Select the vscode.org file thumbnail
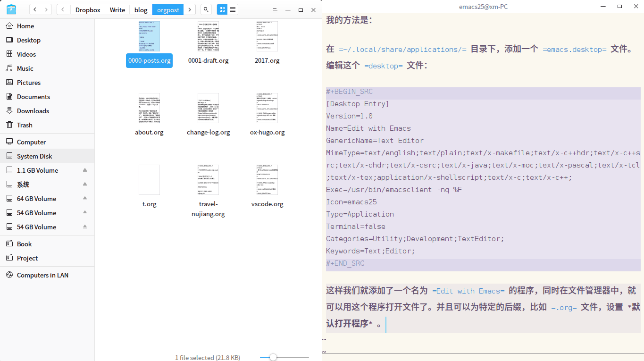 click(x=267, y=180)
